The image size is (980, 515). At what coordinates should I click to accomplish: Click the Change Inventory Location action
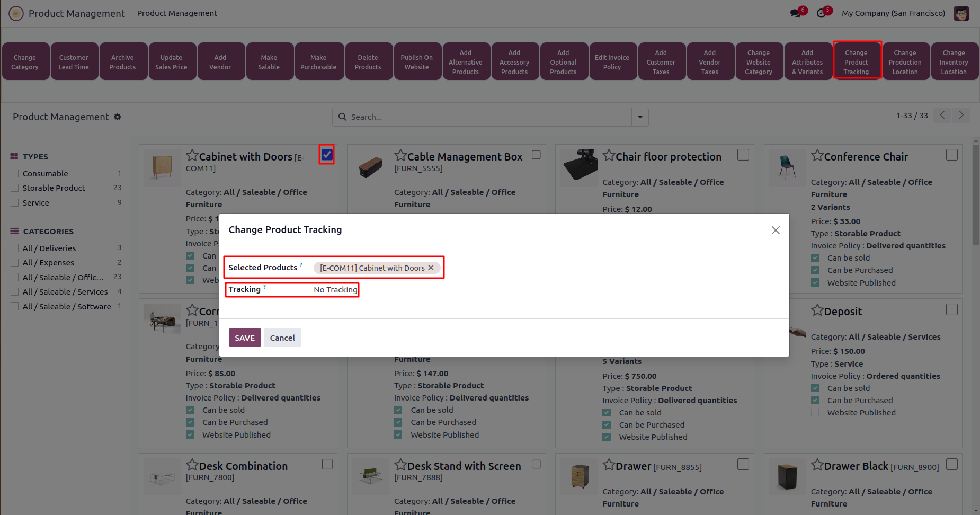click(x=954, y=62)
